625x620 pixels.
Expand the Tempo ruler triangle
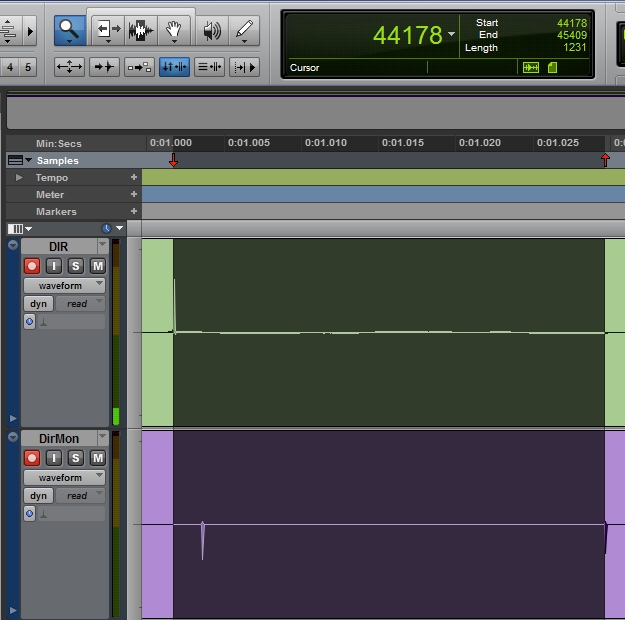19,178
